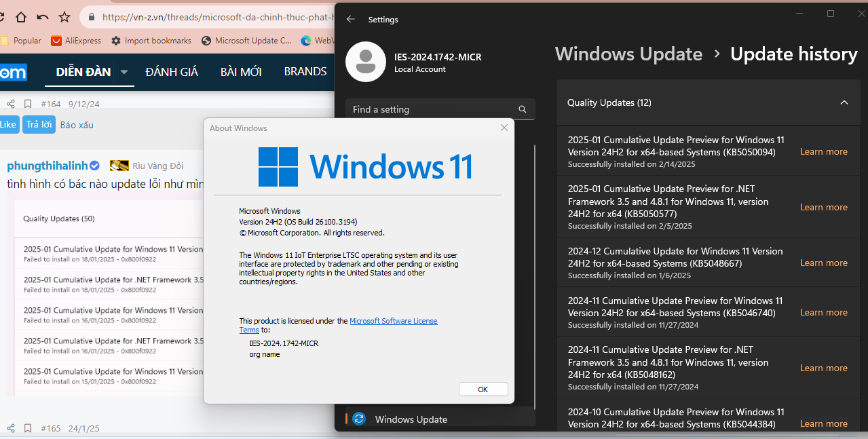The width and height of the screenshot is (868, 439).
Task: Click the Trả lời reply button
Action: [39, 125]
